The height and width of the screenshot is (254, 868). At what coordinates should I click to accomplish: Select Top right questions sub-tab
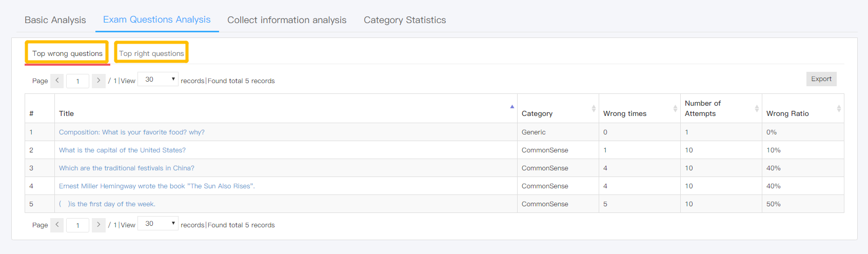click(x=151, y=53)
